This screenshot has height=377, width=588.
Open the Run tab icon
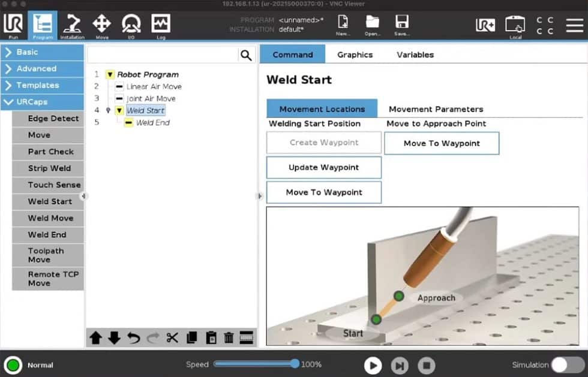[x=13, y=26]
